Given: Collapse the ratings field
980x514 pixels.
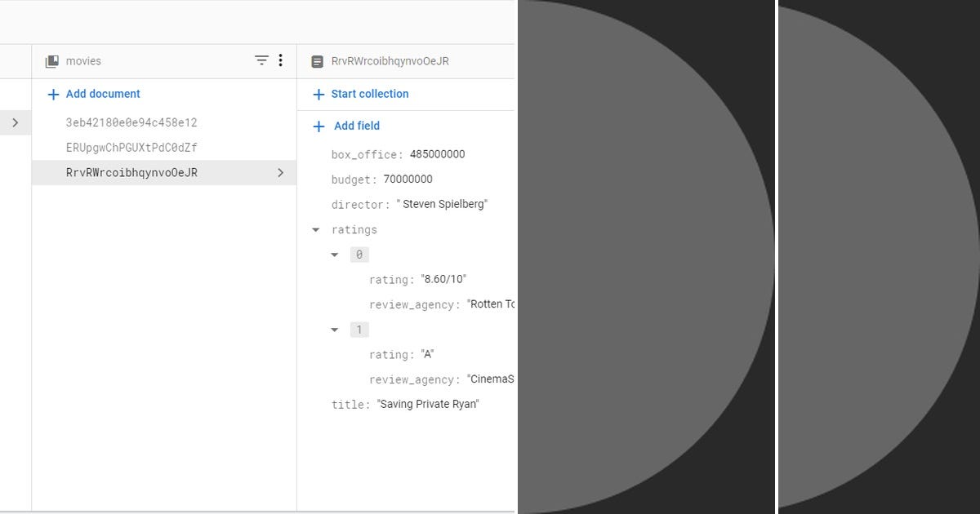Looking at the screenshot, I should [x=316, y=229].
